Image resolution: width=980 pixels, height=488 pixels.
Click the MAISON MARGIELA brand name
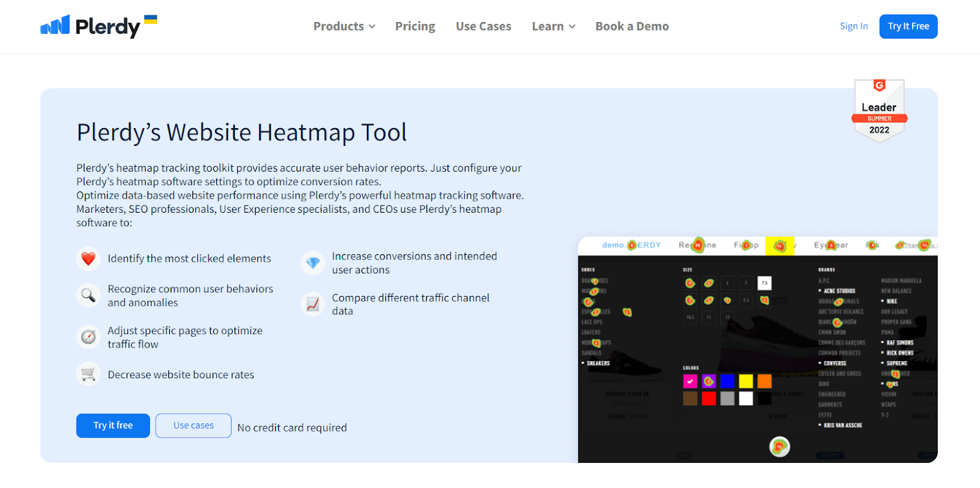[901, 281]
